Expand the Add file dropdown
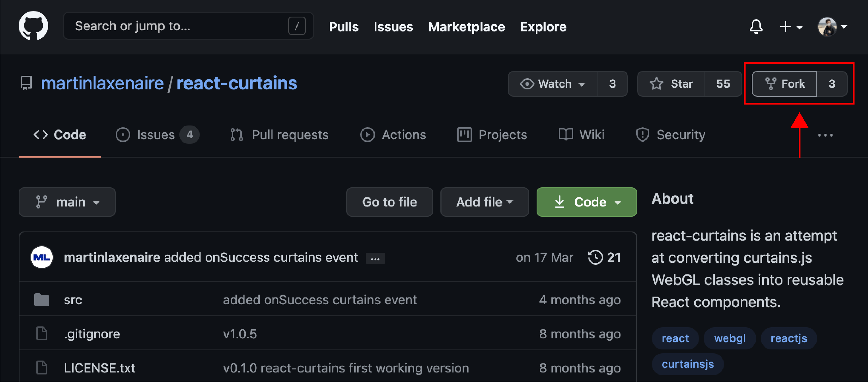Viewport: 868px width, 382px height. click(485, 202)
